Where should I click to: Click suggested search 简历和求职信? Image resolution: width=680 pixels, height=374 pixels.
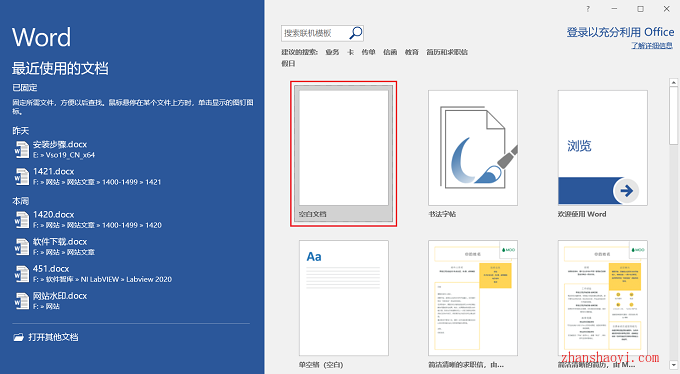(447, 52)
